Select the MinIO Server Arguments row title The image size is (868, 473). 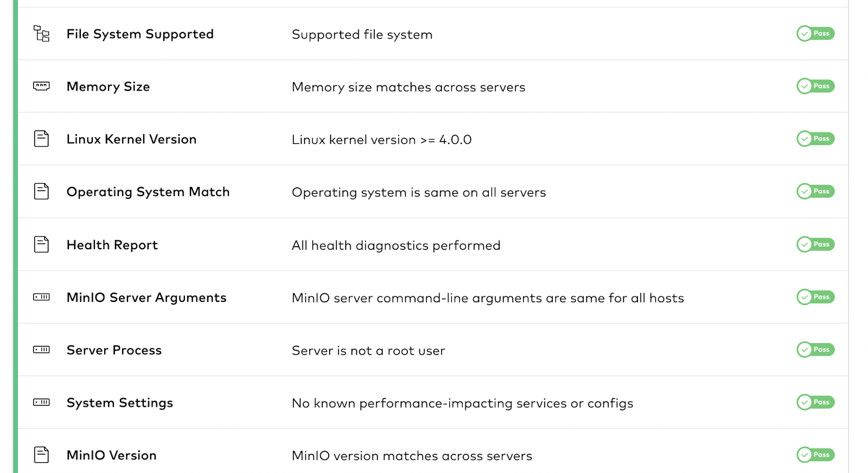146,298
